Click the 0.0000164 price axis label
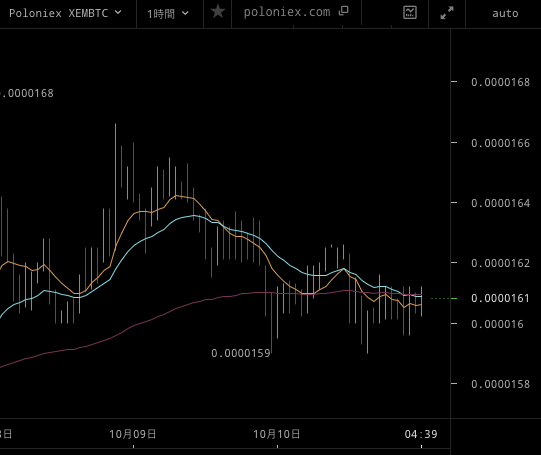The image size is (541, 455). pos(500,203)
